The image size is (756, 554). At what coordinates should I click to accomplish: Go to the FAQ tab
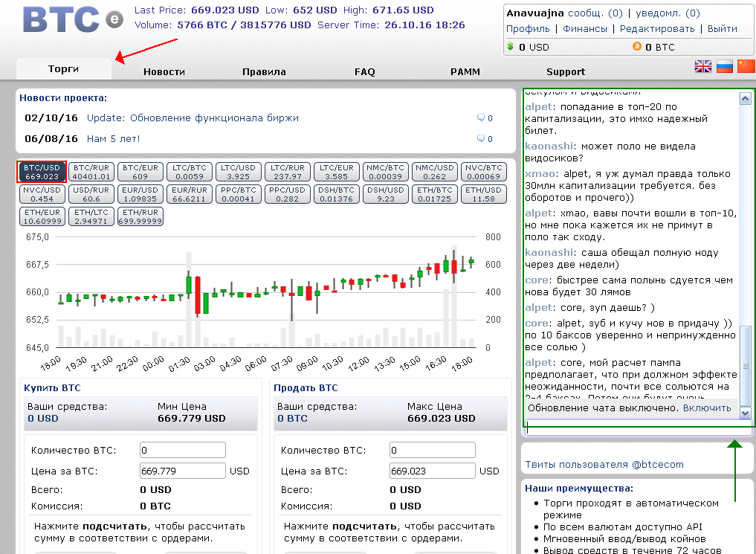point(364,71)
